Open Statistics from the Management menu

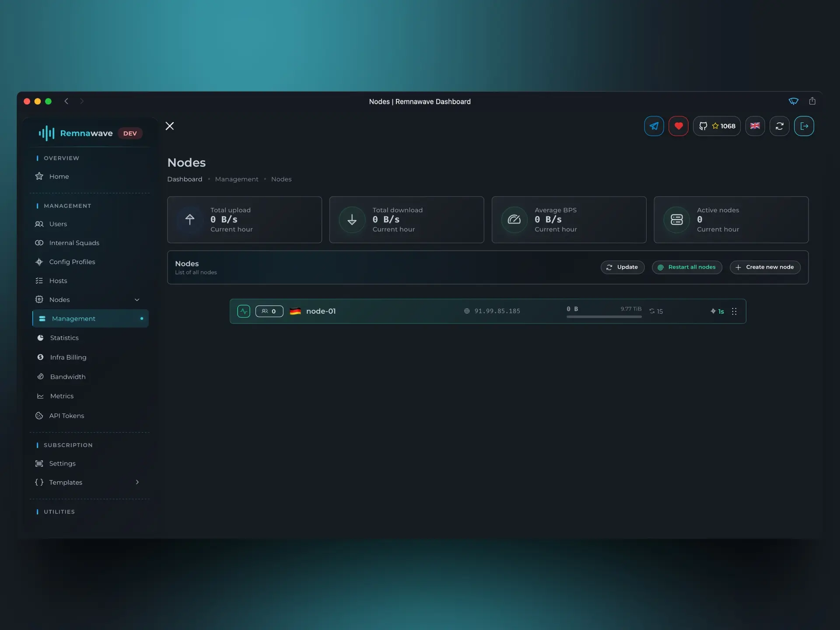(64, 337)
